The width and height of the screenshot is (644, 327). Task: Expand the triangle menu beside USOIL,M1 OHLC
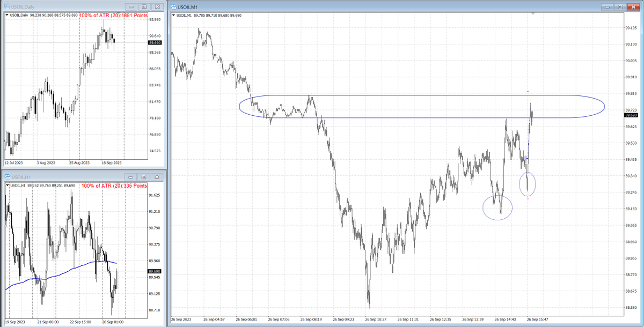tap(173, 15)
